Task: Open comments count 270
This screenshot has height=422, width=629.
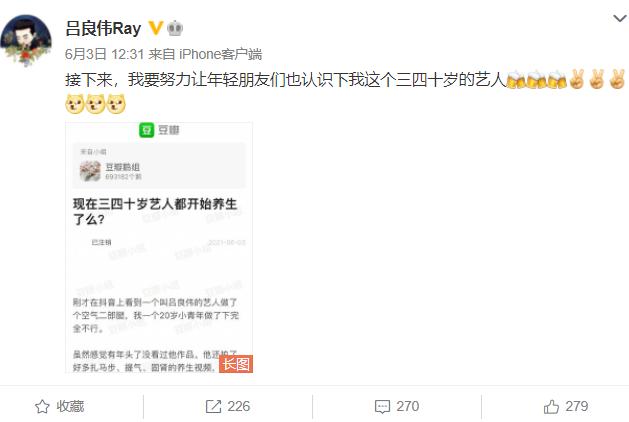Action: [x=408, y=406]
